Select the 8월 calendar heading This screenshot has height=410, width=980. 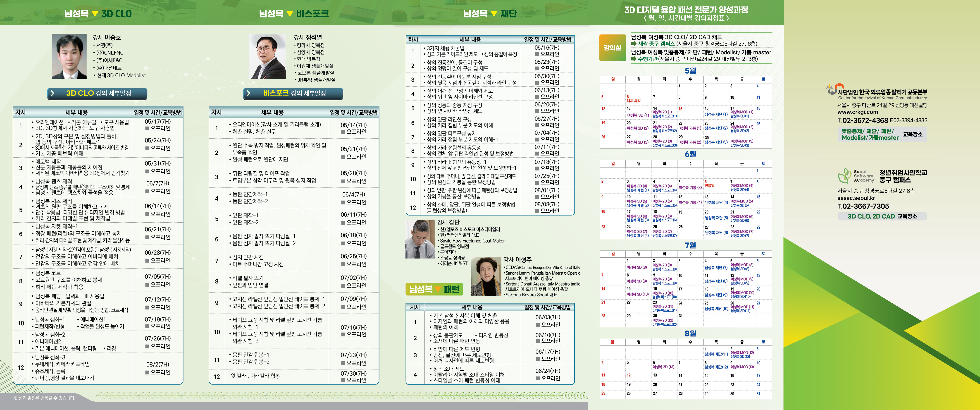click(x=690, y=333)
